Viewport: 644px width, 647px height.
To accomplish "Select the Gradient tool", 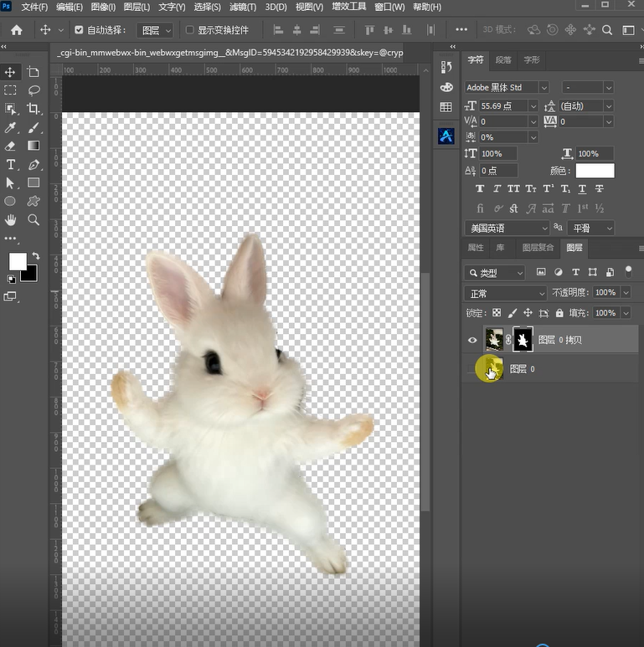I will pyautogui.click(x=33, y=146).
